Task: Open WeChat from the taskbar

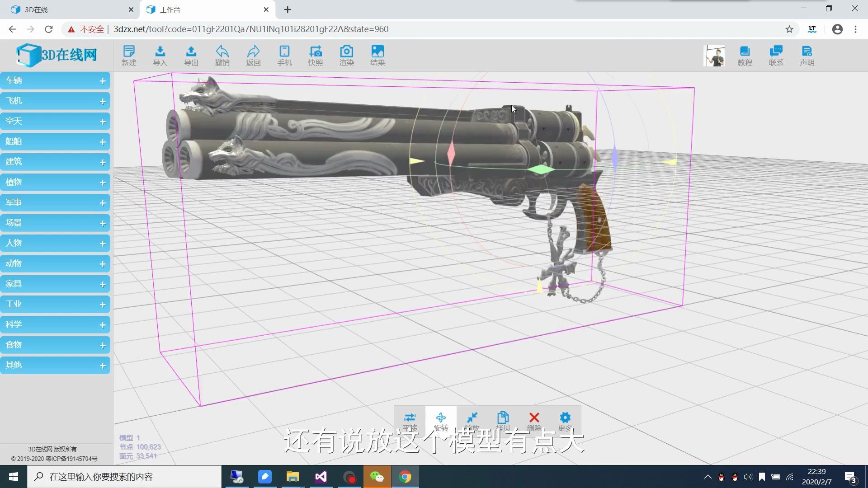Action: [377, 477]
